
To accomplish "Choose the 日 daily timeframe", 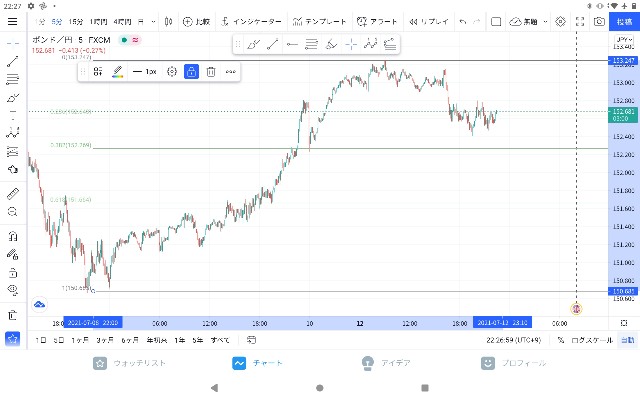I will click(x=140, y=22).
